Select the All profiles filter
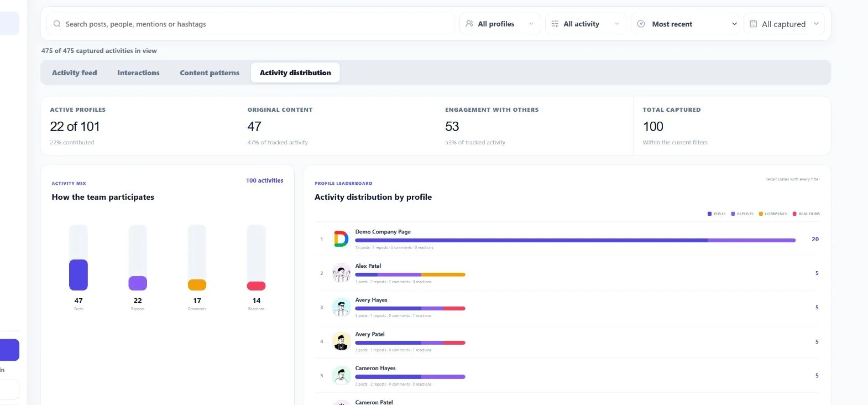868x405 pixels. pyautogui.click(x=500, y=24)
